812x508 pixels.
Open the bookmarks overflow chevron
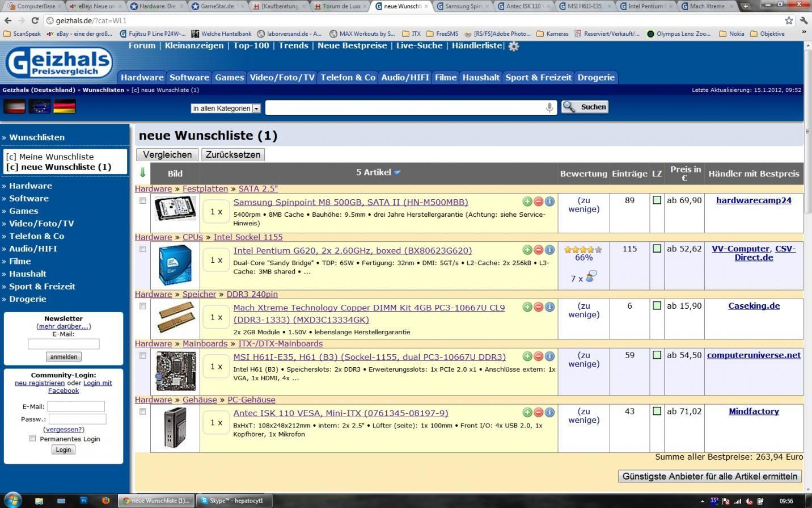click(803, 33)
